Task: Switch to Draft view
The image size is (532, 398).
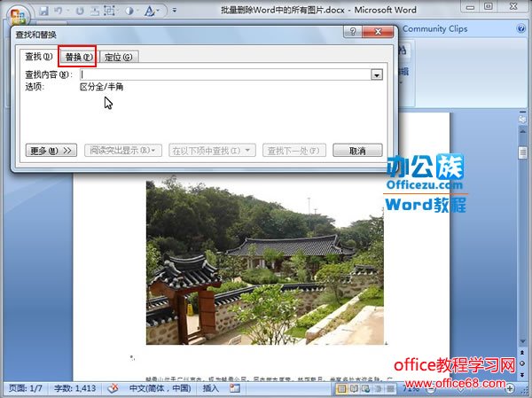Action: [x=390, y=388]
